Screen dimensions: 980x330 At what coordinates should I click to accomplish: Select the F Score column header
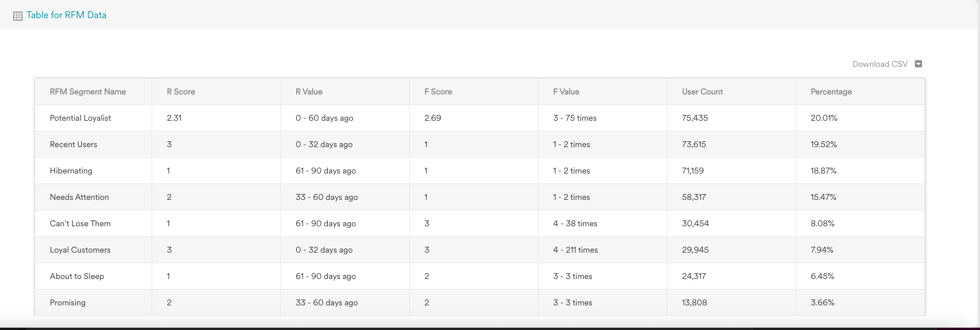point(438,92)
